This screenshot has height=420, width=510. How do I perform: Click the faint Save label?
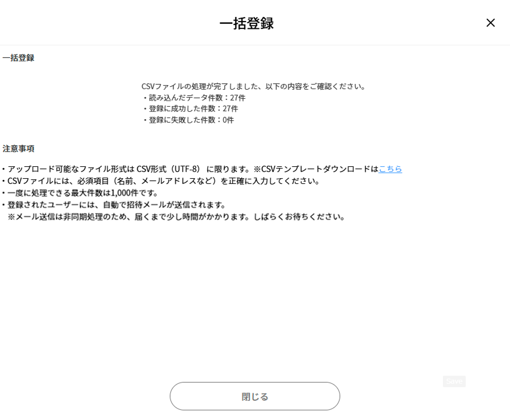point(454,381)
